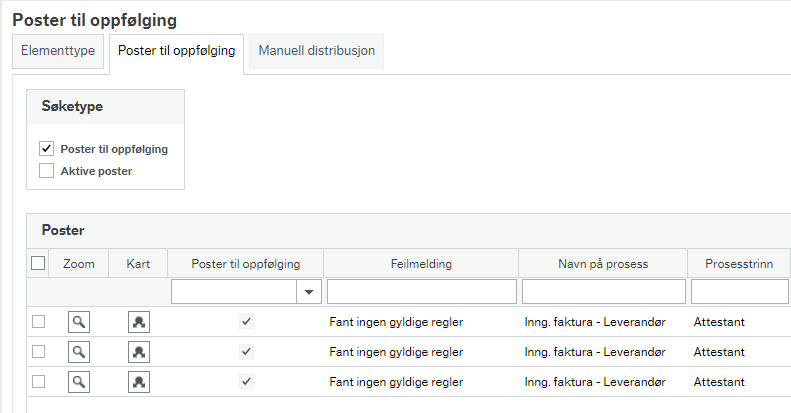Focus Prosesstrinn filter input field
This screenshot has height=413, width=791.
(x=740, y=292)
